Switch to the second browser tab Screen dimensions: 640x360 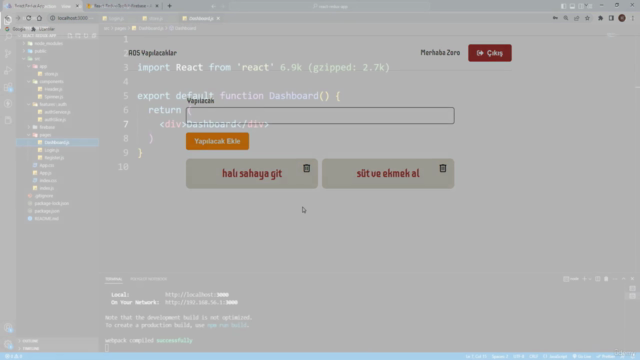point(121,6)
